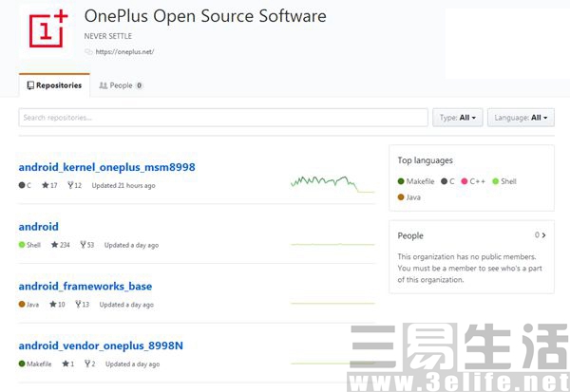Open the Type: All dropdown

point(458,118)
